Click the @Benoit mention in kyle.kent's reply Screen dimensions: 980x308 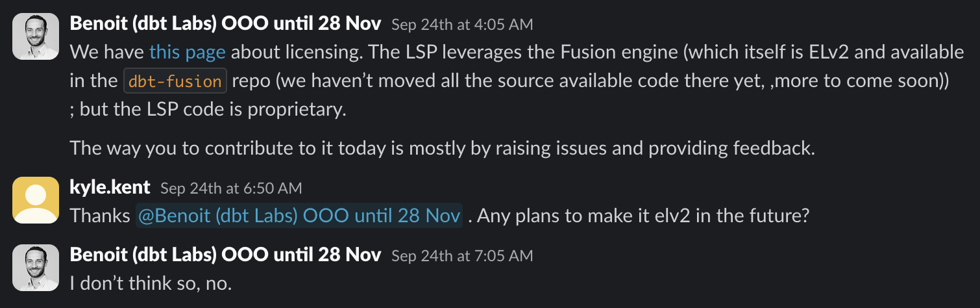[x=299, y=215]
